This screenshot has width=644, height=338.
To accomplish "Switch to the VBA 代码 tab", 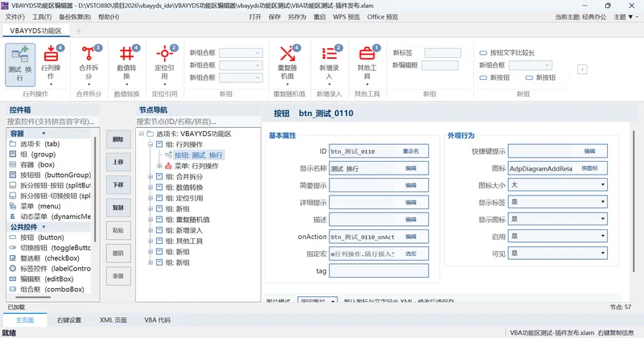I will click(157, 320).
